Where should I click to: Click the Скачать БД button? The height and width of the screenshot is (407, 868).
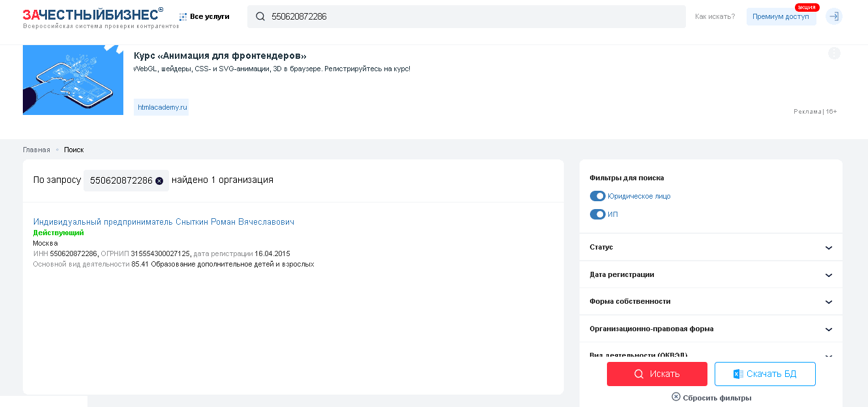[x=765, y=374]
